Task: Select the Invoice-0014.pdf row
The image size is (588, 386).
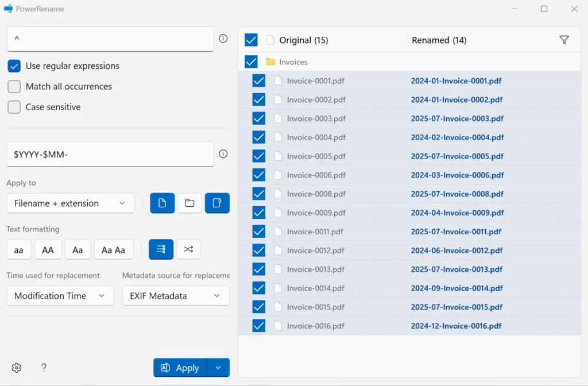Action: pos(409,288)
